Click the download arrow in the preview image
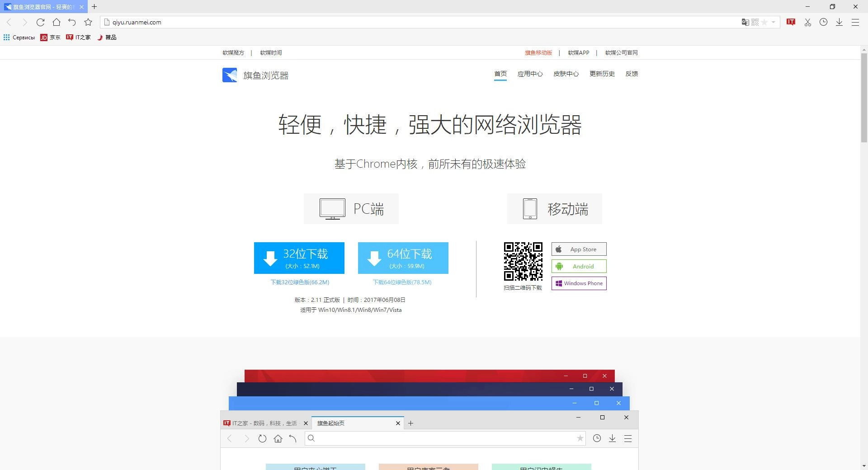868x470 pixels. point(612,438)
